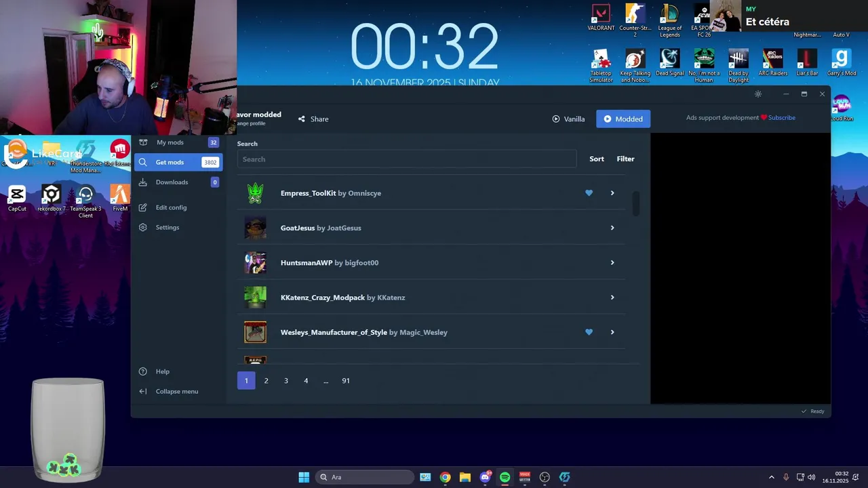868x488 pixels.
Task: Toggle the light/dark theme sun icon
Action: pyautogui.click(x=758, y=94)
